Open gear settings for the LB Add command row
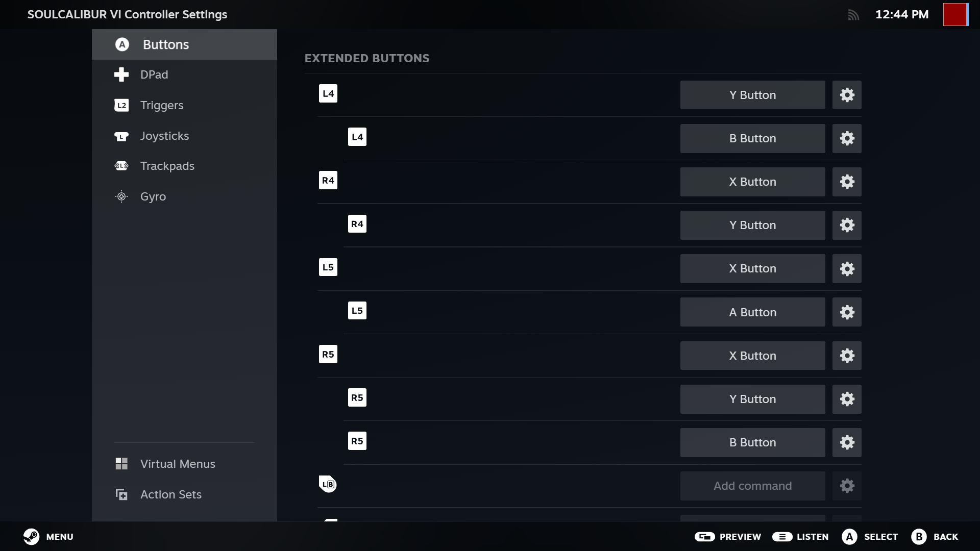Screen dimensions: 980x551 [x=847, y=486]
